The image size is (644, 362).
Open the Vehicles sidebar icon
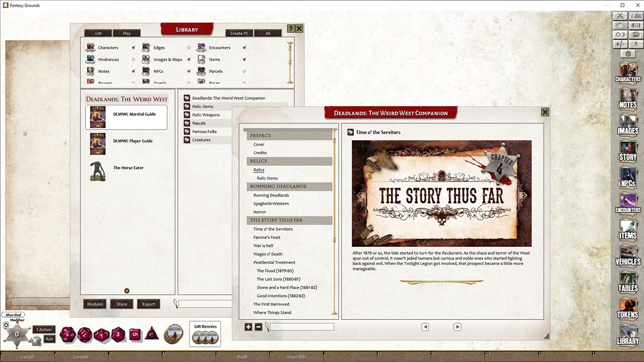tap(628, 254)
